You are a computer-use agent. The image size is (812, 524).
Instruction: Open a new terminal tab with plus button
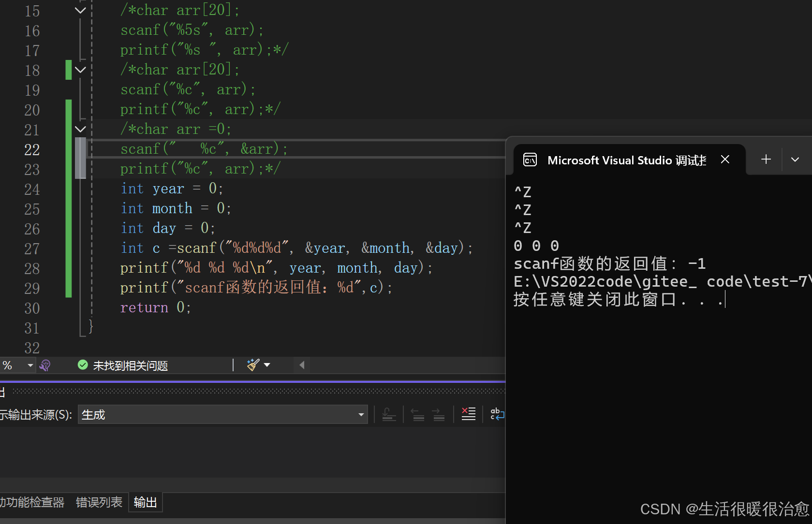pos(766,160)
